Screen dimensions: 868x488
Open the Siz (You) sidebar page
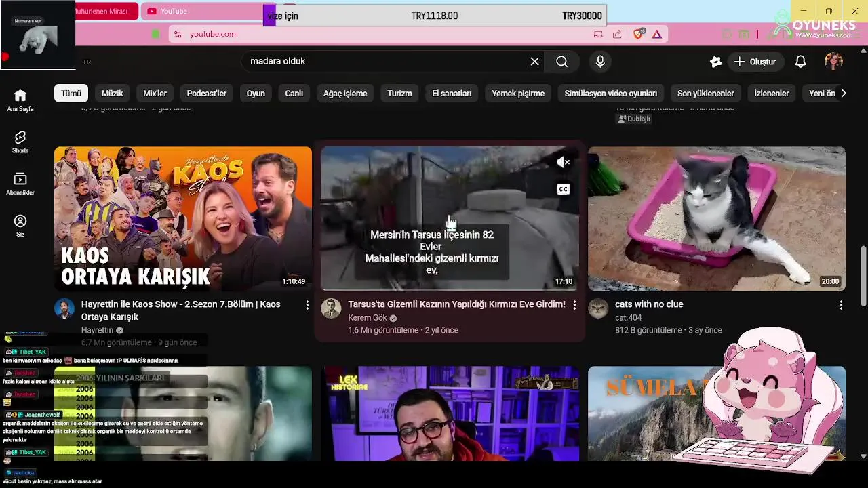pos(20,226)
